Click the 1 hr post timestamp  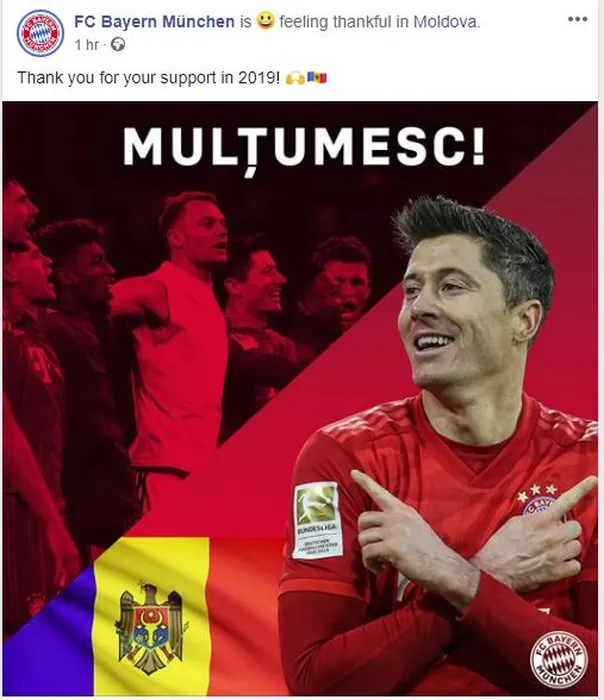coord(86,45)
